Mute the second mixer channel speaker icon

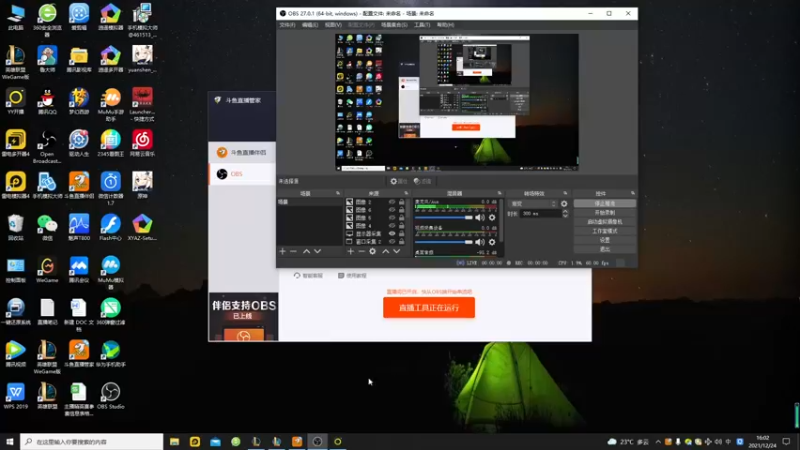click(x=480, y=242)
